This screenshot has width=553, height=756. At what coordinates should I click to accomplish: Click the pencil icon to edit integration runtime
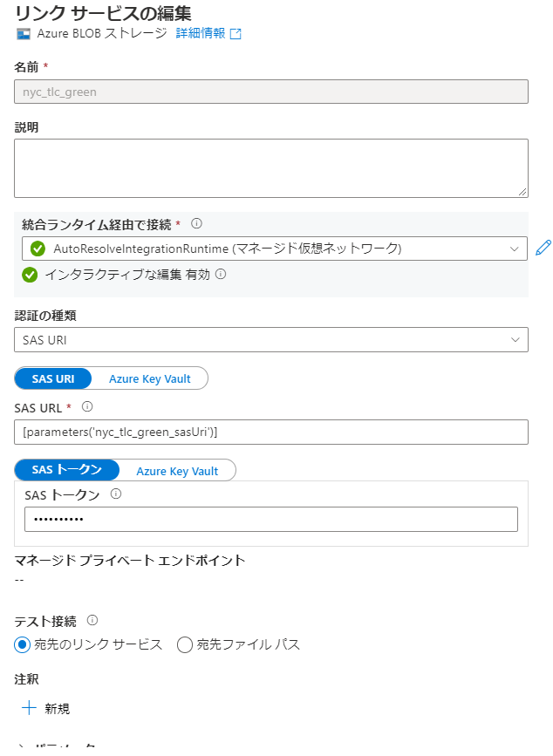point(543,249)
